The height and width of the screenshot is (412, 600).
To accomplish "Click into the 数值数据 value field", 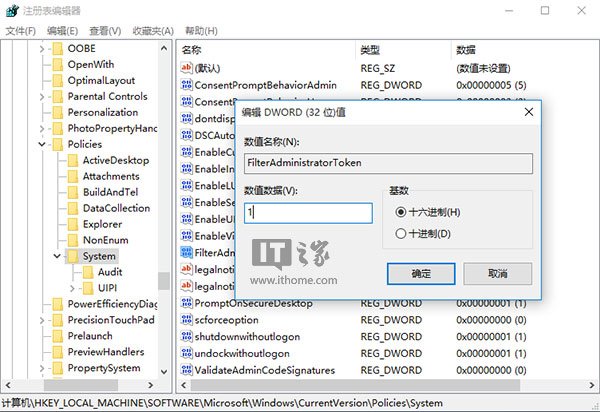I will [308, 213].
